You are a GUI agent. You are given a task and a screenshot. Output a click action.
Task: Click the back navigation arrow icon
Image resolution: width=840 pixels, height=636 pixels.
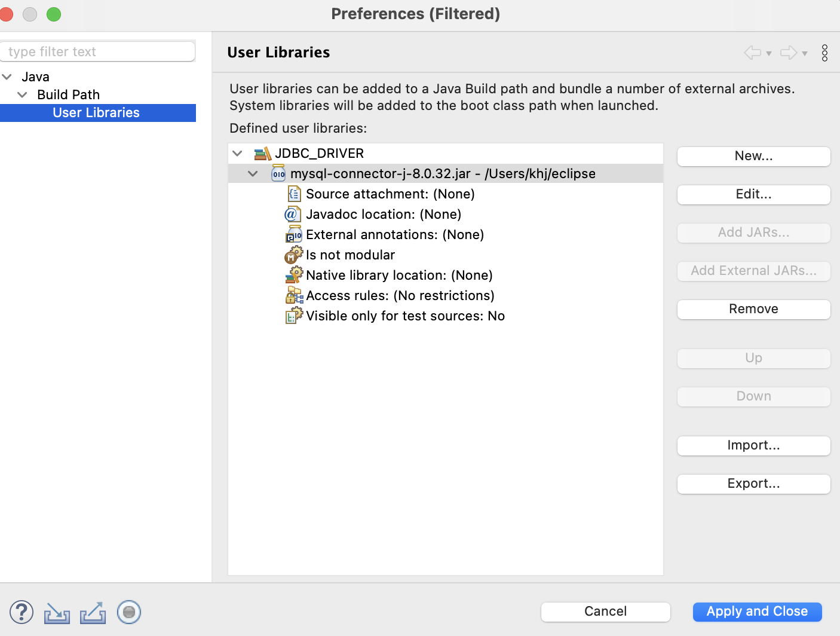(x=752, y=53)
